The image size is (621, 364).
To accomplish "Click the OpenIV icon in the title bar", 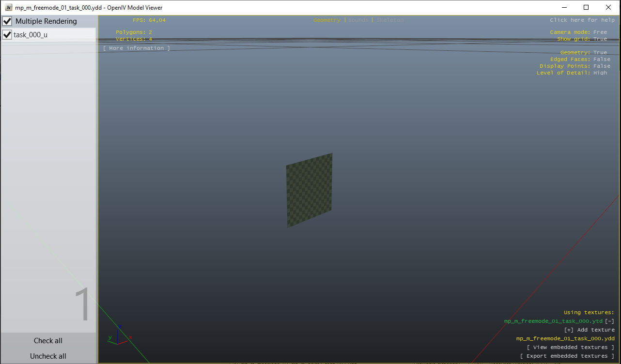I will click(9, 7).
